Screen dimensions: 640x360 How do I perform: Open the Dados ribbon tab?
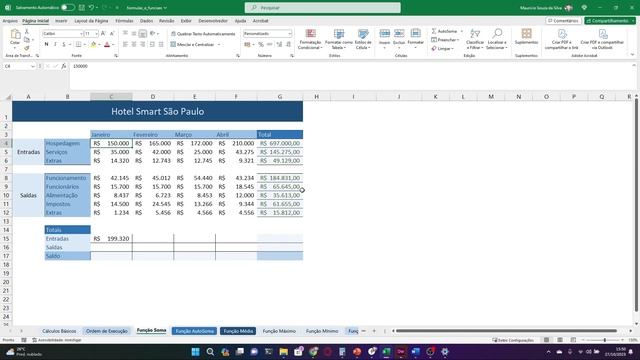[x=146, y=21]
